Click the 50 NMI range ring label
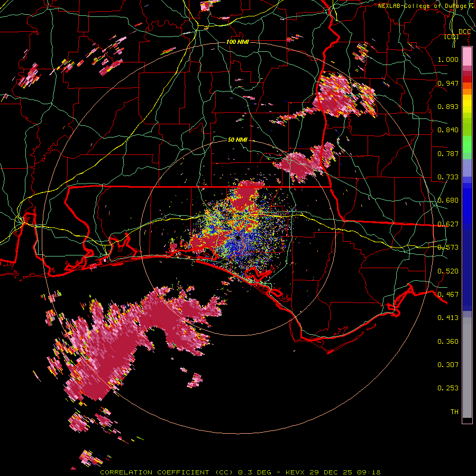Viewport: 476px width, 476px height. (x=237, y=140)
